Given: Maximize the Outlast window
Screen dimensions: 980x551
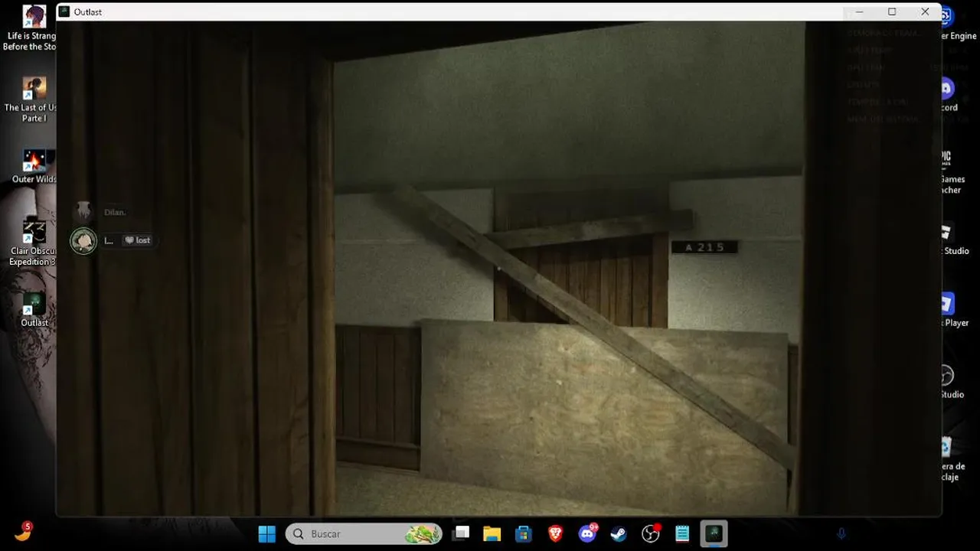Looking at the screenshot, I should tap(892, 11).
